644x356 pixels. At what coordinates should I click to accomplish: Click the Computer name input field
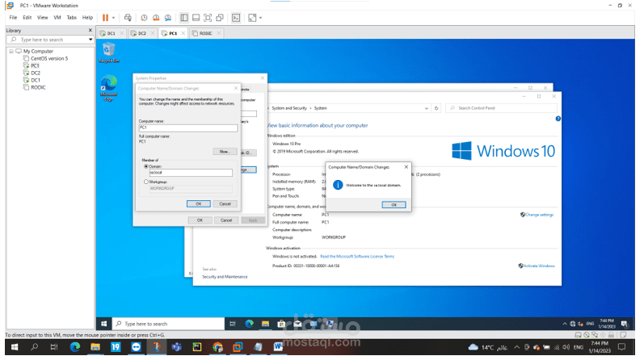188,128
